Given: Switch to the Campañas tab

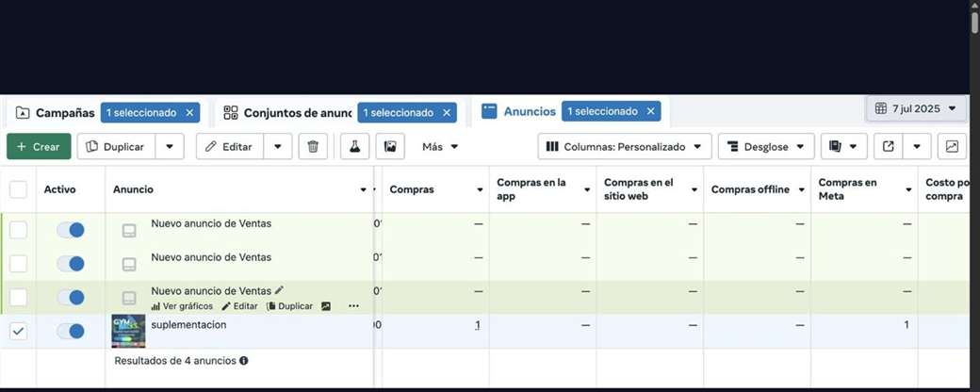Looking at the screenshot, I should (65, 112).
